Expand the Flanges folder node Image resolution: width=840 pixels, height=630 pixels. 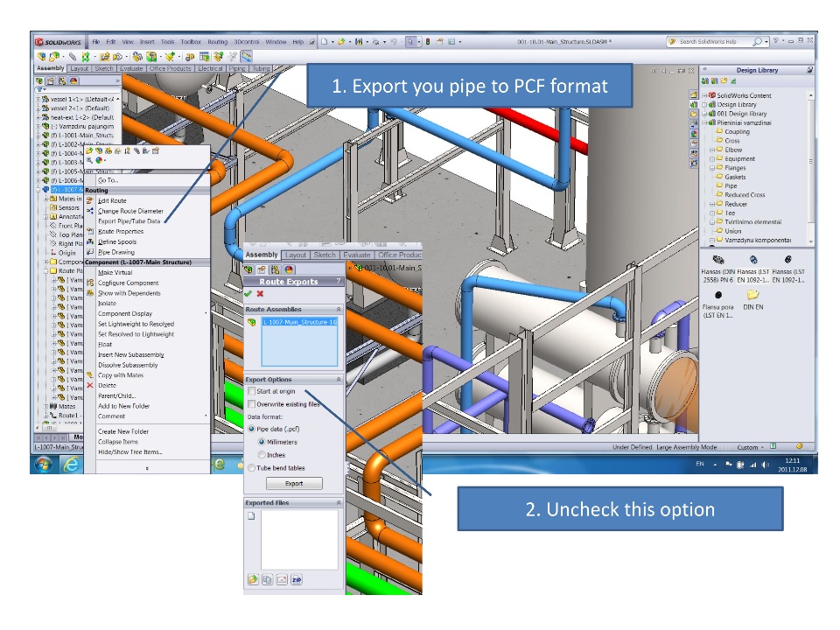(x=712, y=168)
